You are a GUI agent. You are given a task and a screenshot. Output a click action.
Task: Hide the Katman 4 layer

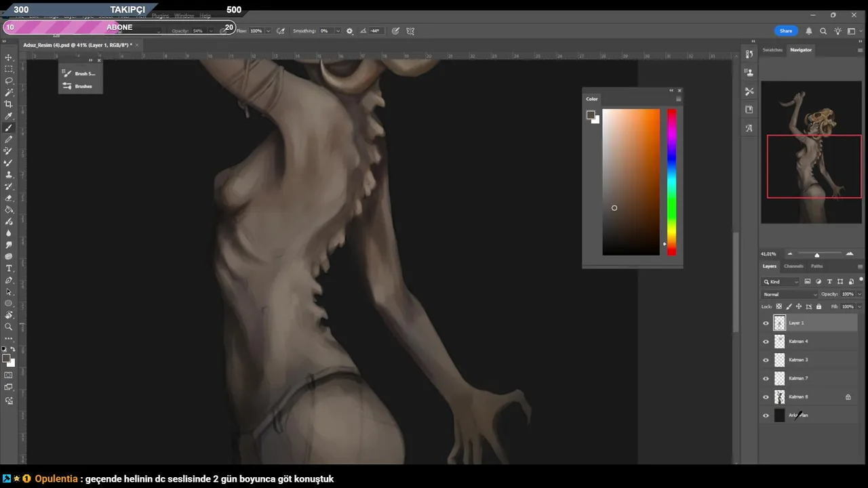coord(766,342)
